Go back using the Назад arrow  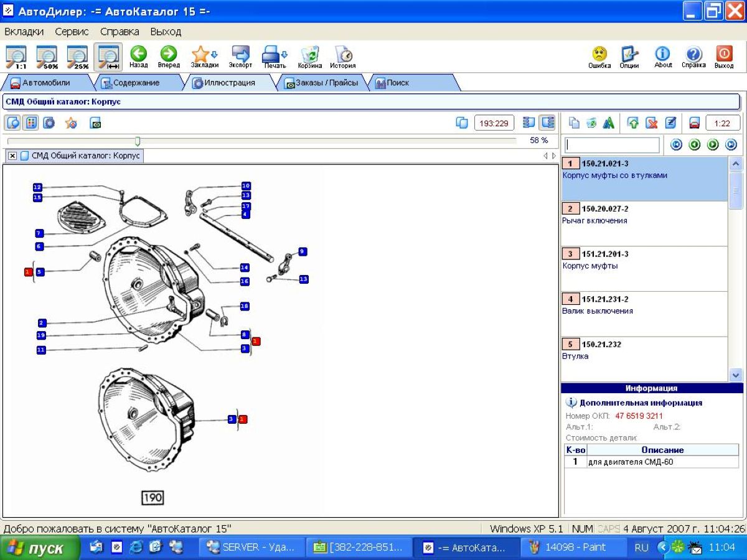pyautogui.click(x=138, y=56)
